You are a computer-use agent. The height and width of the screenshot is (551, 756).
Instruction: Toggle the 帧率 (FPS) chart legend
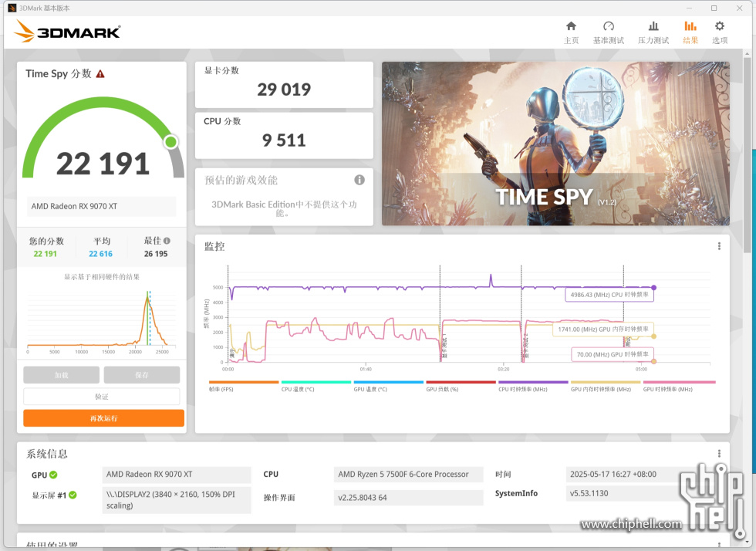(244, 386)
